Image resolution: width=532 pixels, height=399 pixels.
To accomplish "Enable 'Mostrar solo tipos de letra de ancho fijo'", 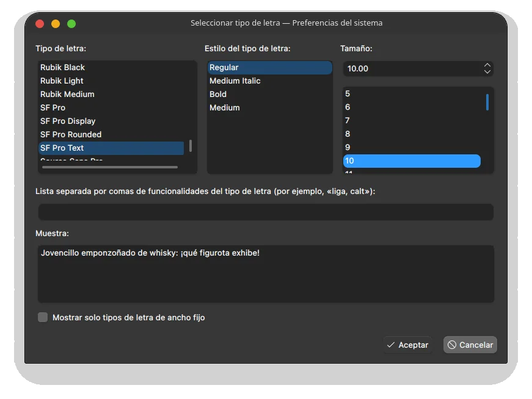I will click(43, 317).
